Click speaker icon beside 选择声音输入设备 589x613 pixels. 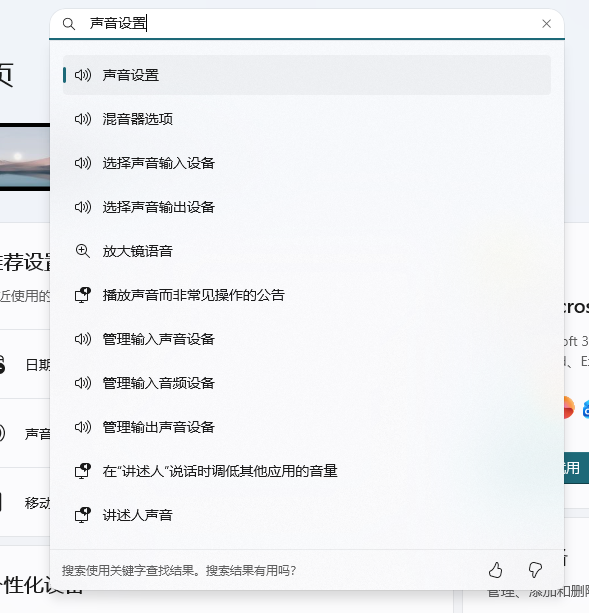pos(83,163)
